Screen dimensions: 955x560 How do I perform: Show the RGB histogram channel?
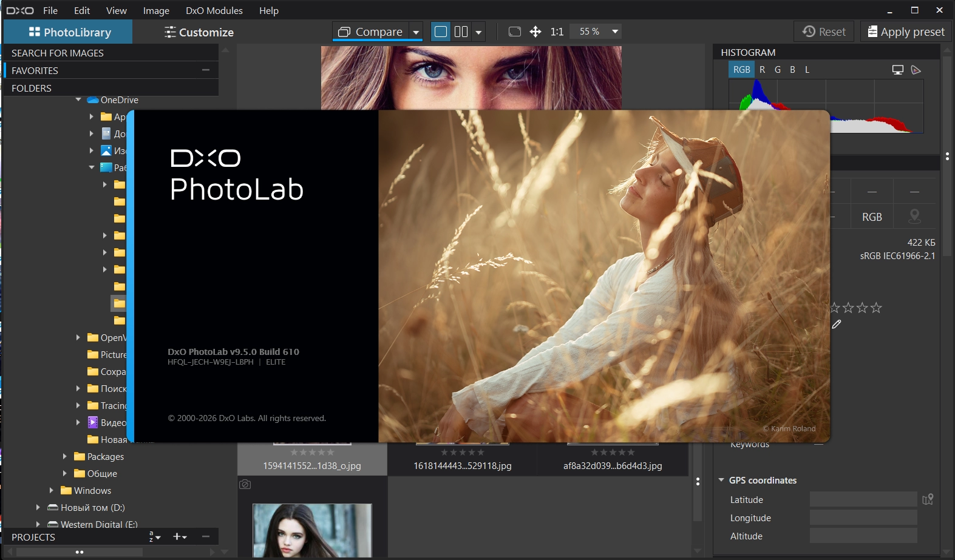click(x=741, y=70)
